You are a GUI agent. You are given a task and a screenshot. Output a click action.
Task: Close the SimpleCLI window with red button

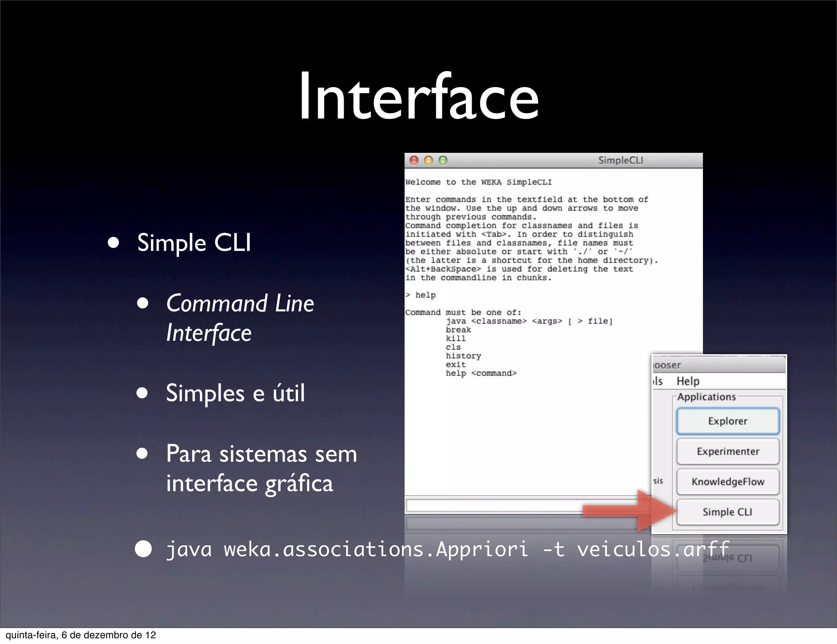click(x=414, y=160)
